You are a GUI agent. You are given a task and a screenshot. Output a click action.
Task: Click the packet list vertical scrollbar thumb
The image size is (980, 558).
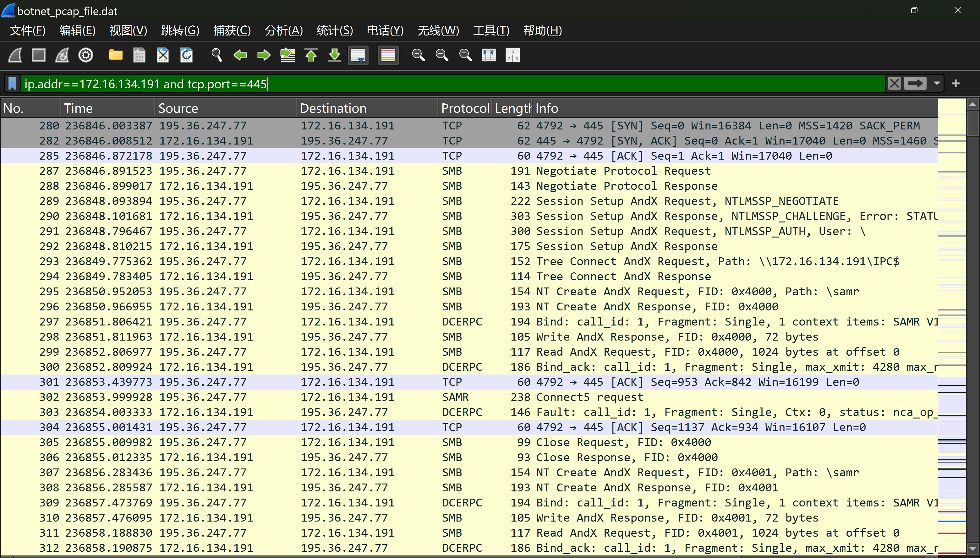[973, 123]
